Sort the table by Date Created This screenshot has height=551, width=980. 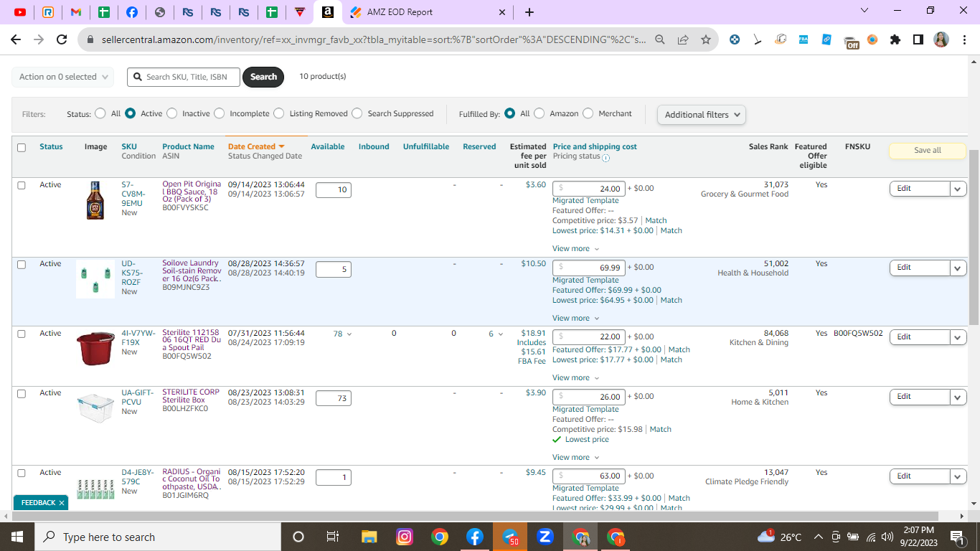(x=256, y=146)
